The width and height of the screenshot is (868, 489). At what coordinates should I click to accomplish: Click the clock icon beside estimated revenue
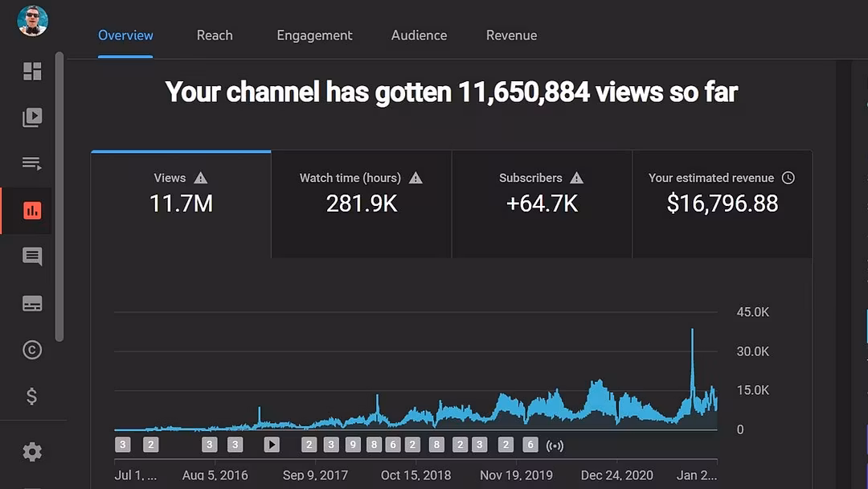pyautogui.click(x=788, y=178)
